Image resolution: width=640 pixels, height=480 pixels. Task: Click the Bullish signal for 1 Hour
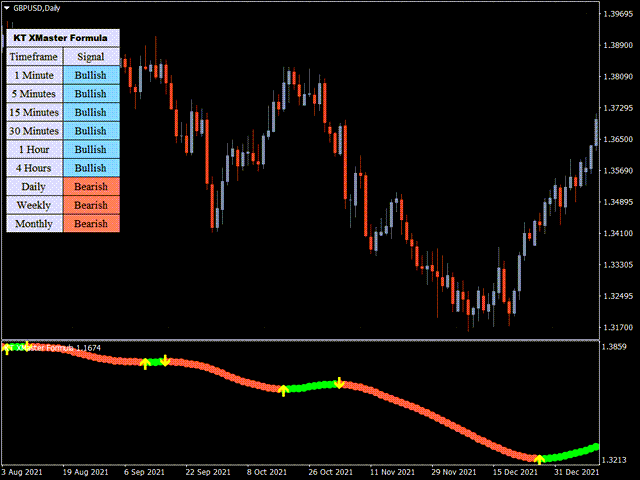[91, 149]
